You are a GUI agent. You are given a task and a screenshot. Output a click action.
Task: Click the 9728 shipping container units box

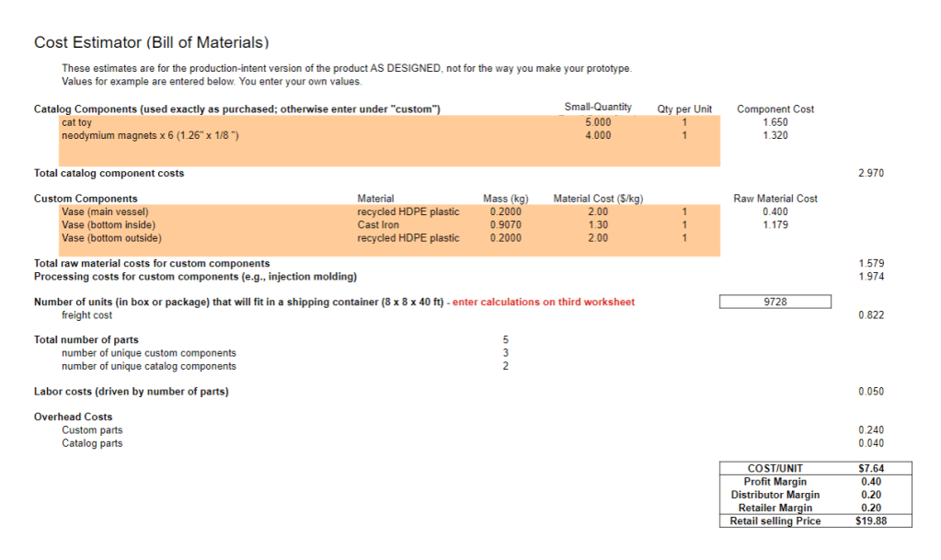pyautogui.click(x=777, y=302)
